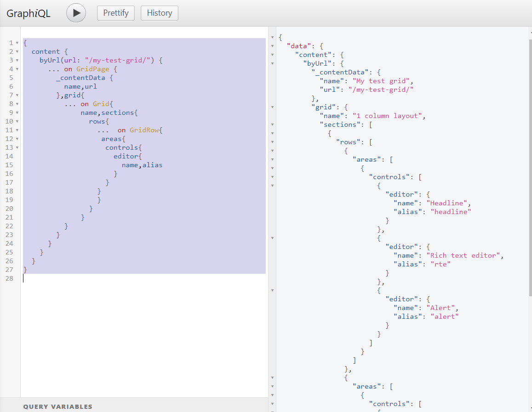Fold the first "rows" array in results
Viewport: 532px width, 412px height.
click(x=273, y=142)
